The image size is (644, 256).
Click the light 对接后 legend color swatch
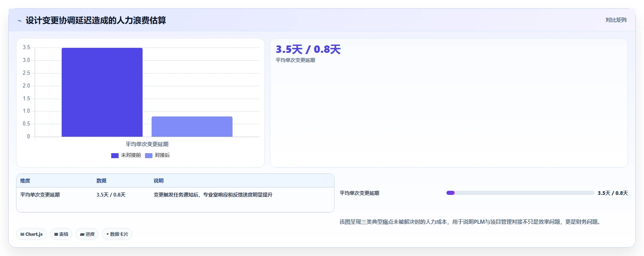click(x=149, y=156)
